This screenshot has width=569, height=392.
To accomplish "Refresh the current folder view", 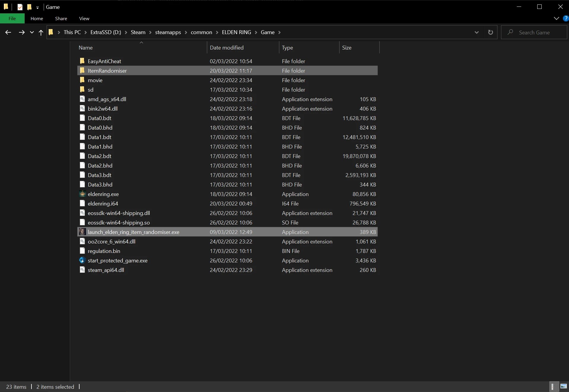I will 490,32.
